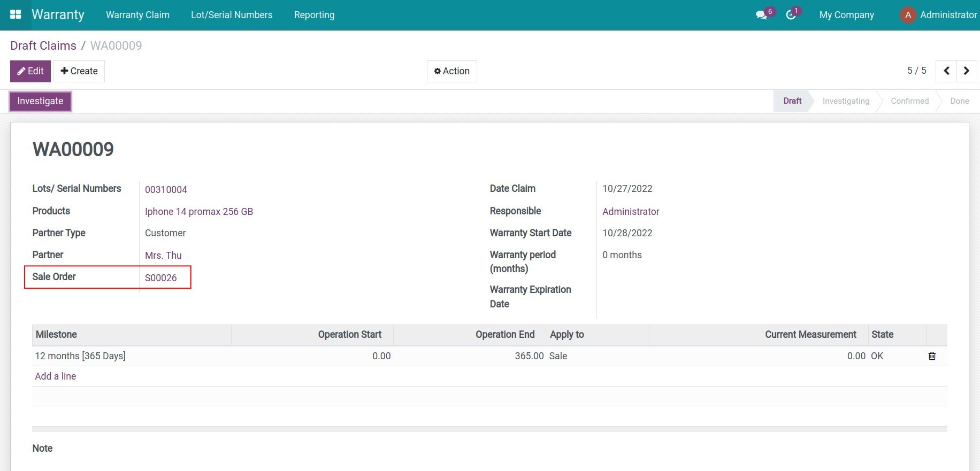Go to the previous claim record

pos(946,71)
